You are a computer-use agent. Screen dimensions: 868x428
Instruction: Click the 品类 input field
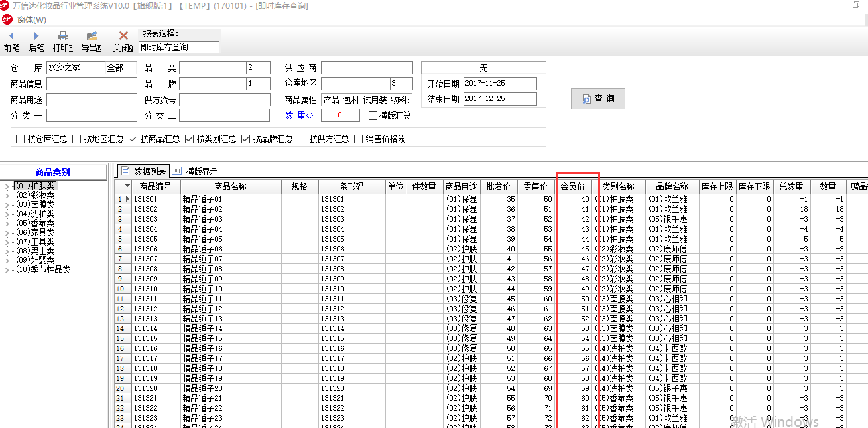tap(212, 68)
